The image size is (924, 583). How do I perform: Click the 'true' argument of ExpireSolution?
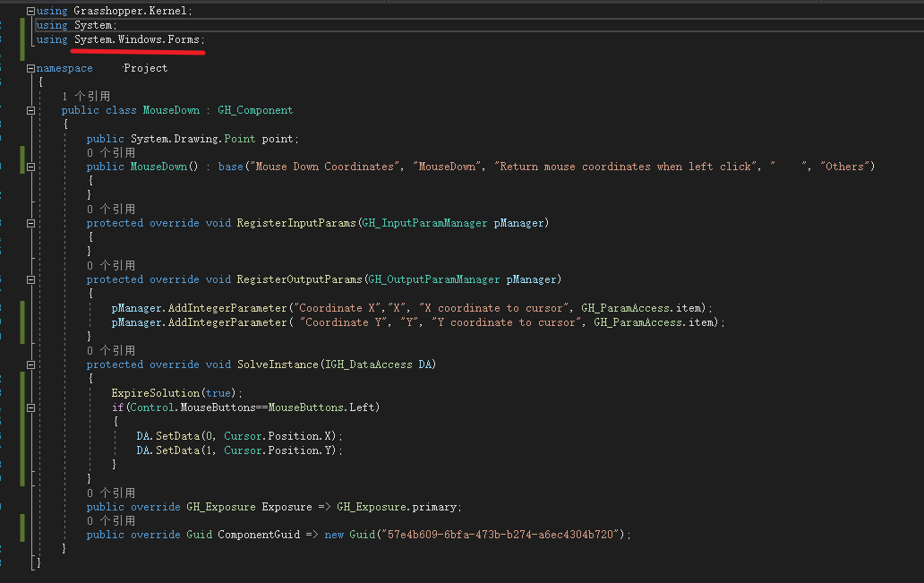(218, 393)
